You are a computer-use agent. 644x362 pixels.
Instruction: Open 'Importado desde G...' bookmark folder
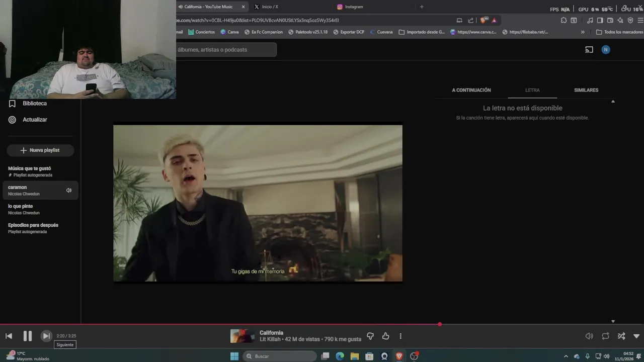click(422, 32)
